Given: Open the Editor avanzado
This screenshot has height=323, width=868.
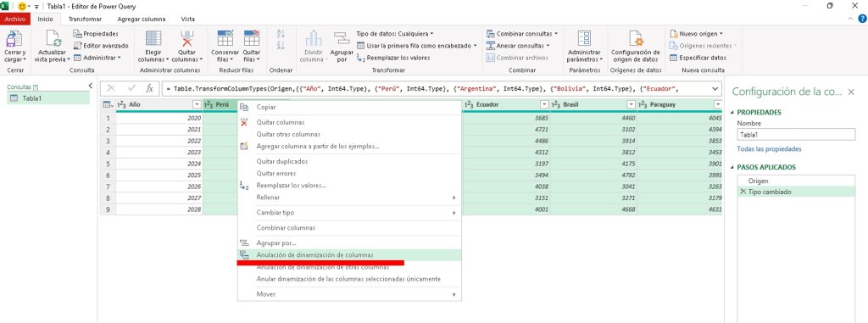Looking at the screenshot, I should tap(101, 46).
